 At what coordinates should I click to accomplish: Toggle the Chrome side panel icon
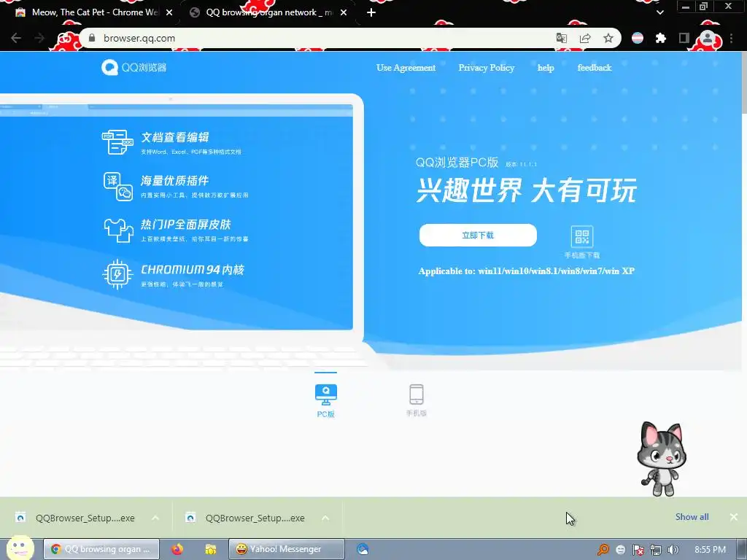point(684,38)
